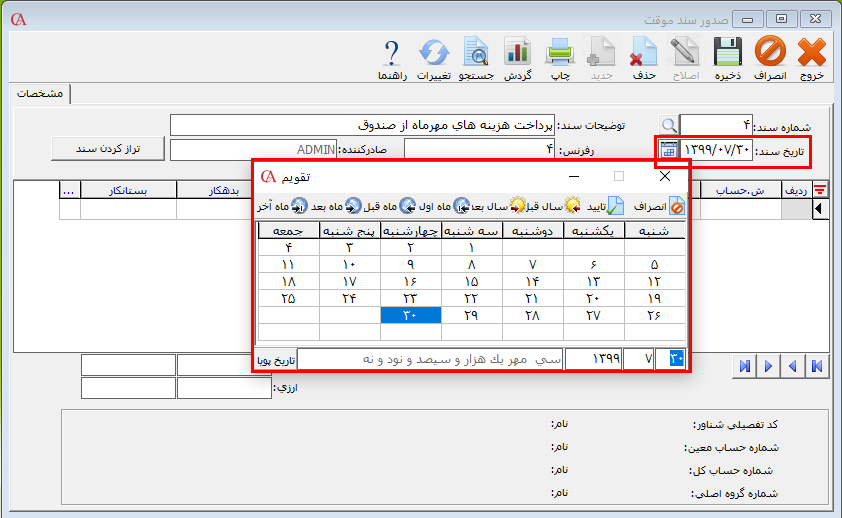
Task: Click the بستانکار column header
Action: pyautogui.click(x=128, y=190)
